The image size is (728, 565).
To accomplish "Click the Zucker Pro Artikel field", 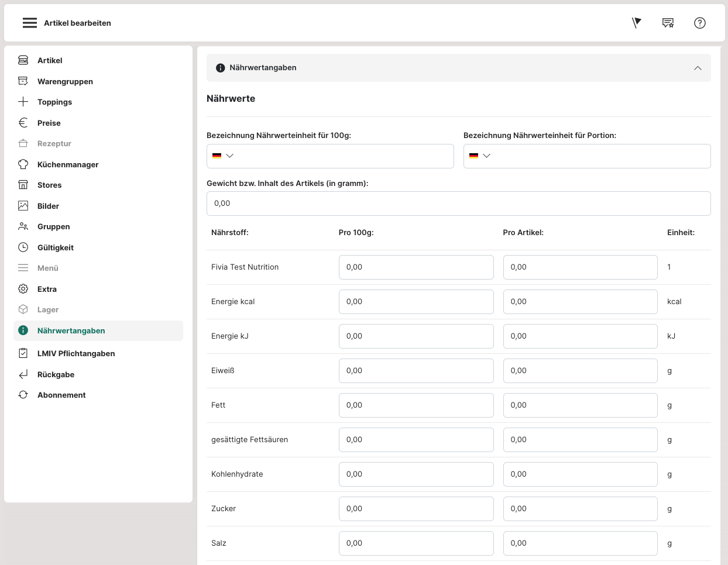I will point(580,509).
